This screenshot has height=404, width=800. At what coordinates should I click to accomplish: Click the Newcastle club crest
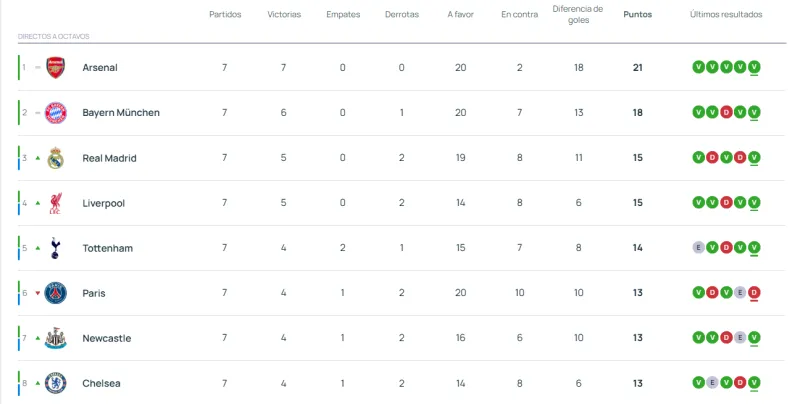coord(55,338)
